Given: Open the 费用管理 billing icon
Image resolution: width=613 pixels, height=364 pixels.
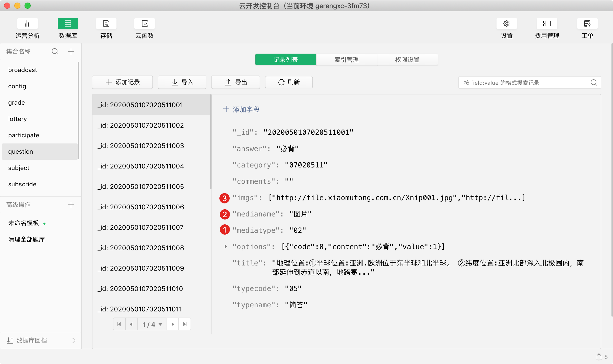Looking at the screenshot, I should coord(547,24).
